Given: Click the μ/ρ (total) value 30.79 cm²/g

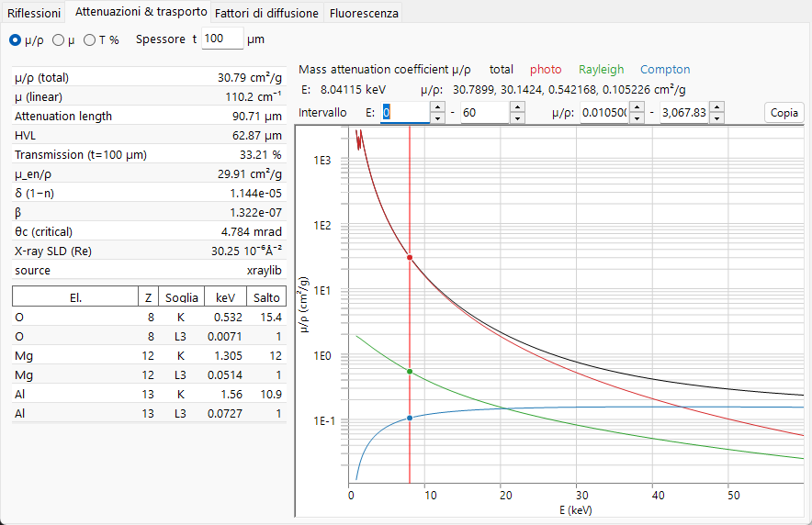Looking at the screenshot, I should [250, 78].
